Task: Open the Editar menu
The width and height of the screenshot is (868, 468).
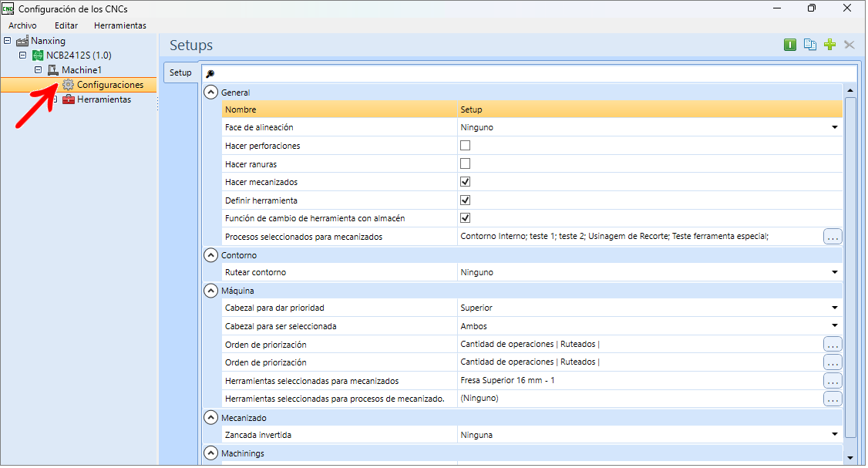Action: click(x=66, y=25)
